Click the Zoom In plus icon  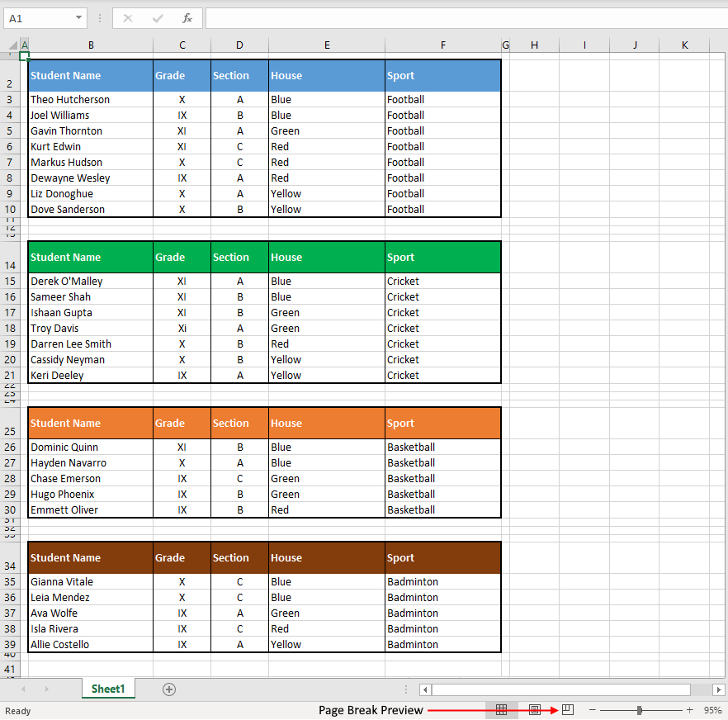pos(689,709)
